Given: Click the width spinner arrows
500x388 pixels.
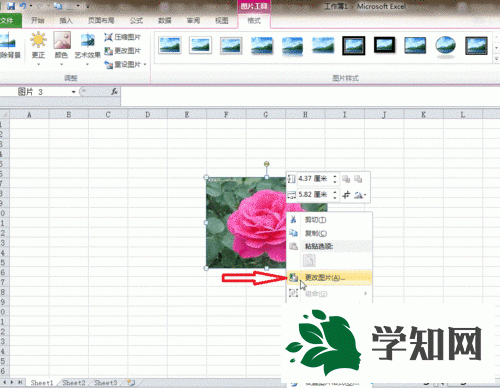Looking at the screenshot, I should [x=335, y=194].
